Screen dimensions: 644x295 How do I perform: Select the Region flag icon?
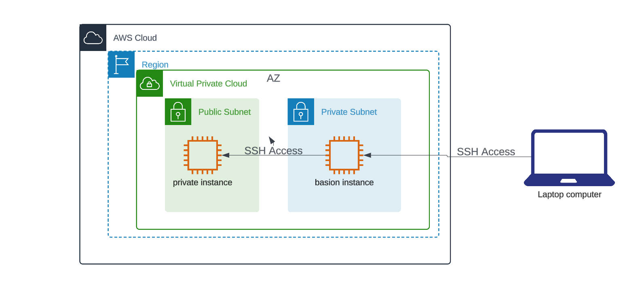click(121, 64)
